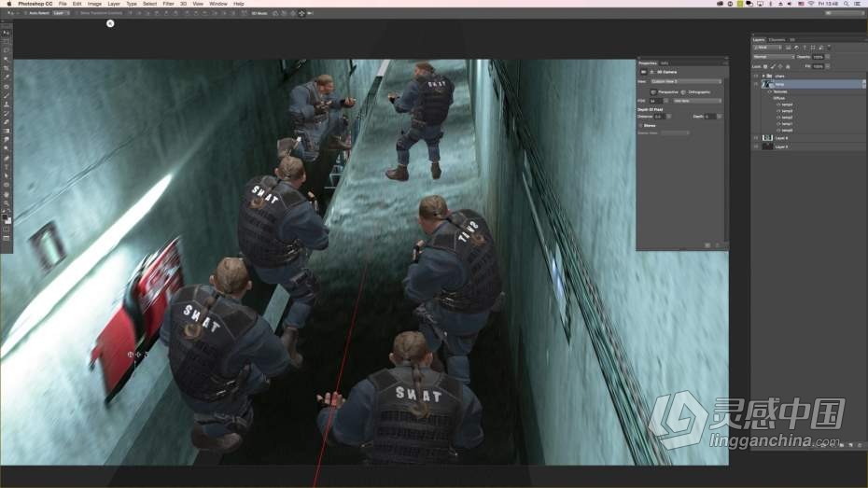The height and width of the screenshot is (488, 868).
Task: Select the Eraser tool
Action: tap(7, 122)
